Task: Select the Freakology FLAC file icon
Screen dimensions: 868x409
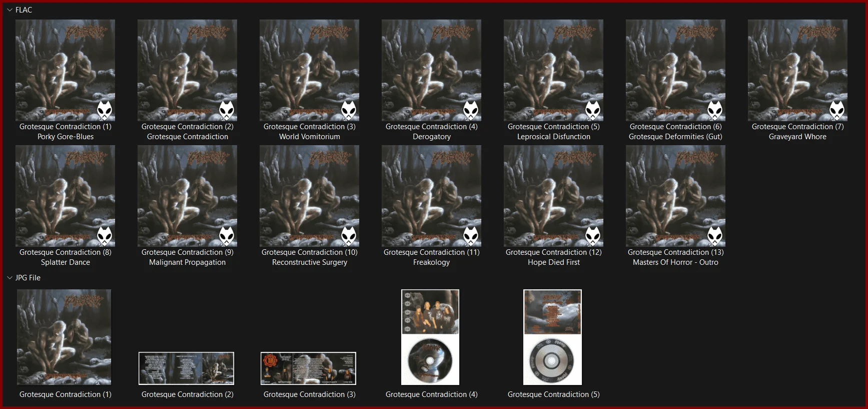Action: click(x=432, y=196)
